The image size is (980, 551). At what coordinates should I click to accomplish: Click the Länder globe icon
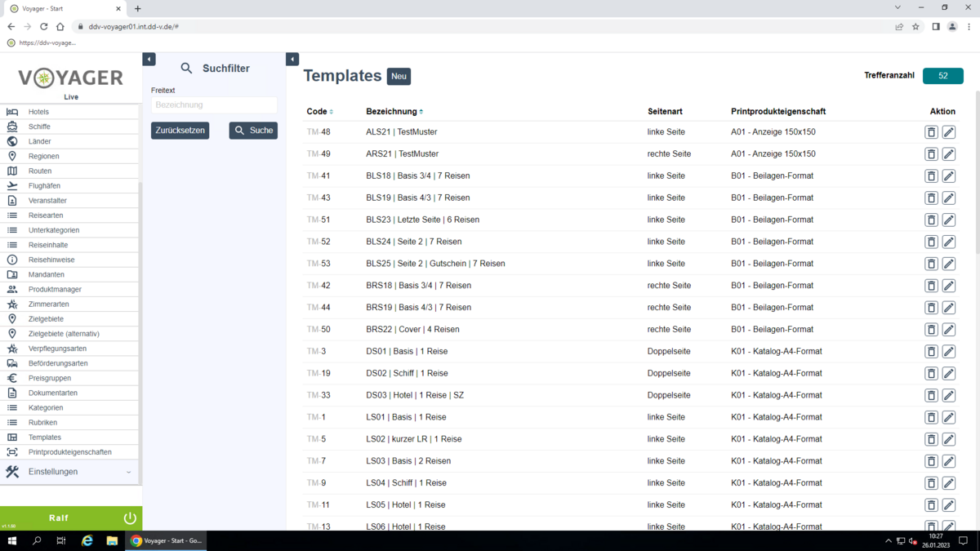click(12, 141)
